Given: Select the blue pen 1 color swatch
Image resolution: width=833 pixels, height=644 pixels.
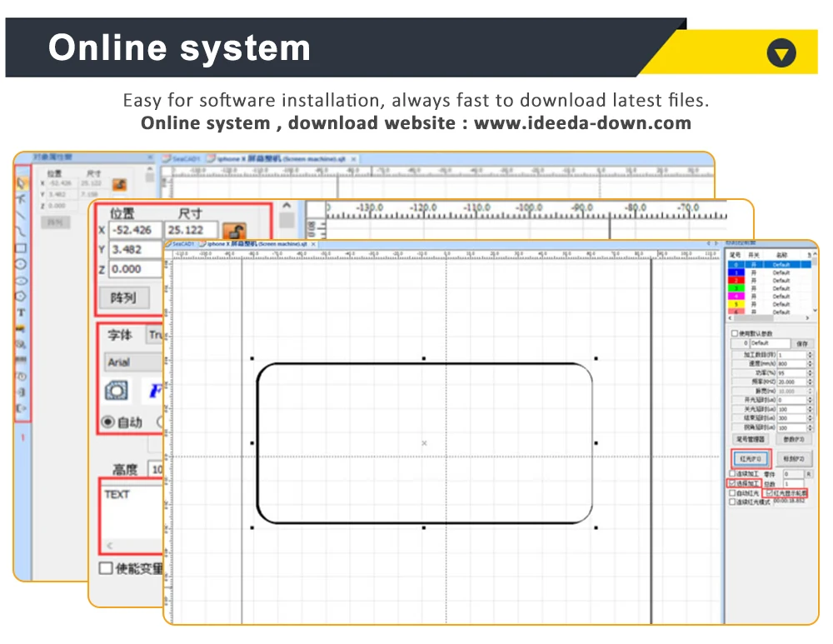Looking at the screenshot, I should point(736,272).
